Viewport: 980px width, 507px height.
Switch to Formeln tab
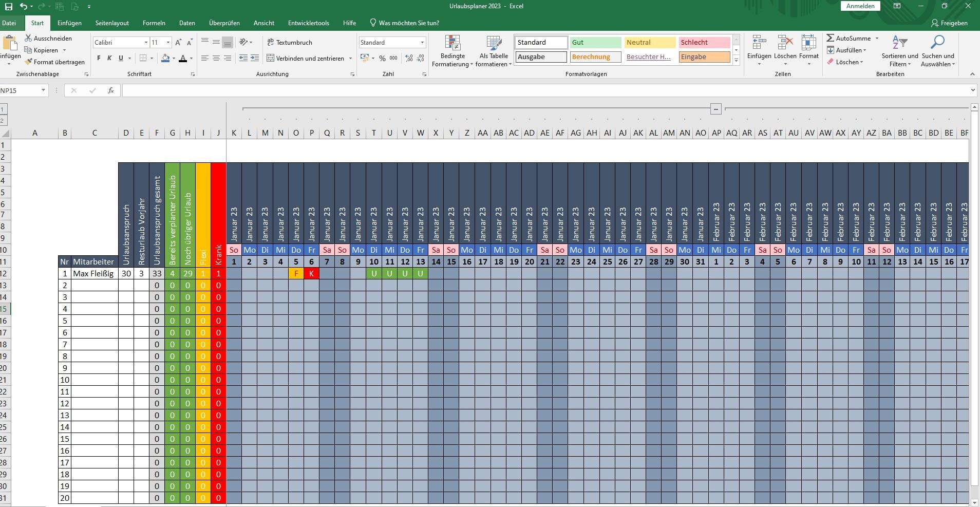coord(154,23)
